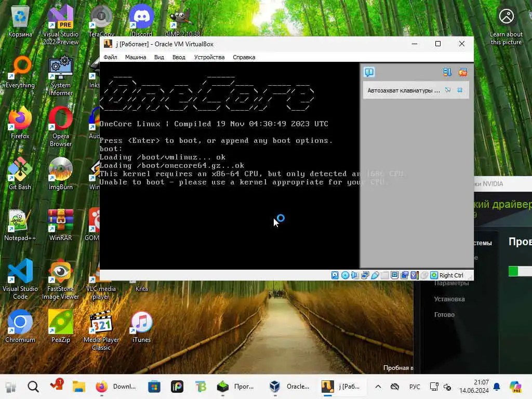
Task: Click the network adapters status icon
Action: tap(365, 275)
